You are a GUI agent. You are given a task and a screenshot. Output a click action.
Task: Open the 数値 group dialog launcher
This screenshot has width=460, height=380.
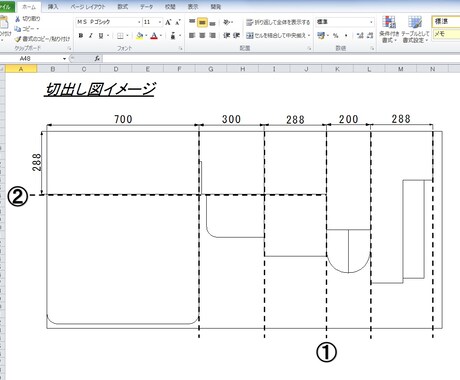click(372, 49)
